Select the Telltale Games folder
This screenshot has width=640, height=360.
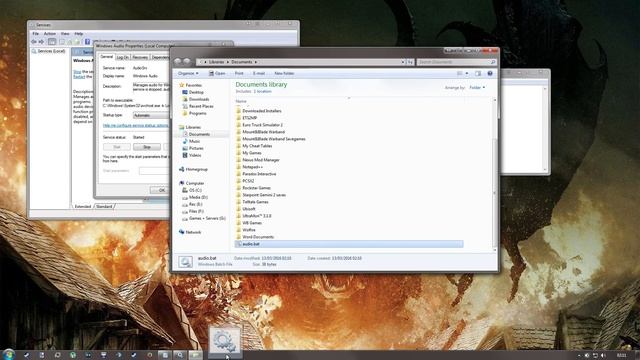pyautogui.click(x=252, y=202)
